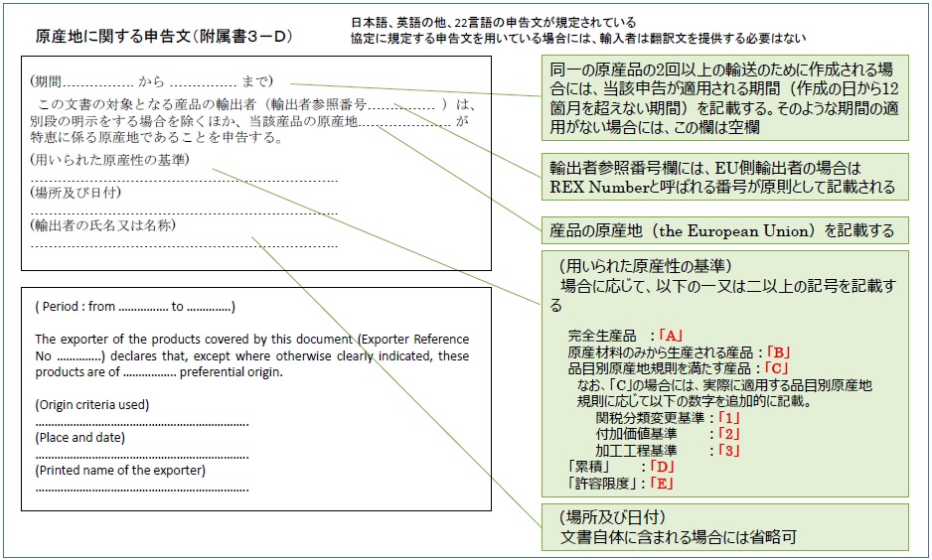Click the (用いられた原産性の基準) label in Japanese form
The width and height of the screenshot is (932, 560).
(109, 160)
